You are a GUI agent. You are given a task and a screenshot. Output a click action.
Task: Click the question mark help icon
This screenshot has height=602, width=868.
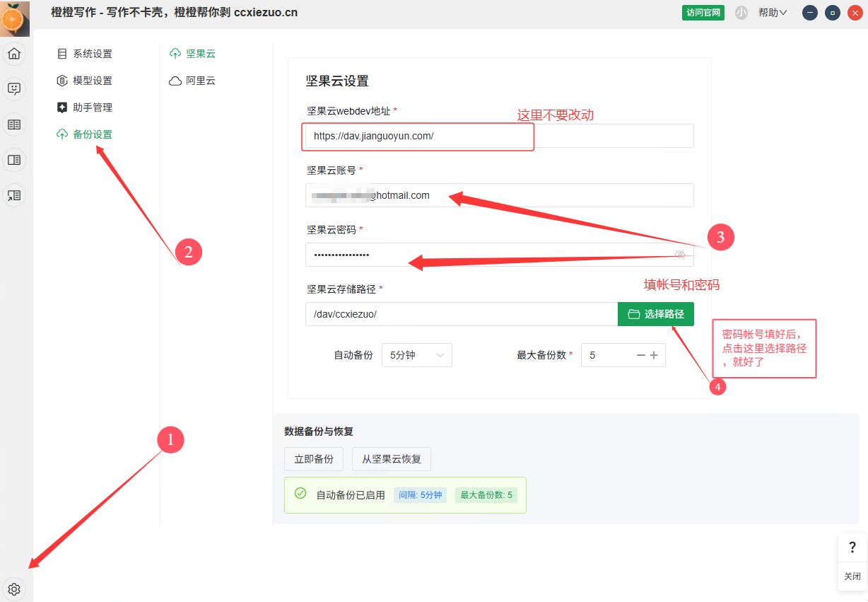(852, 548)
